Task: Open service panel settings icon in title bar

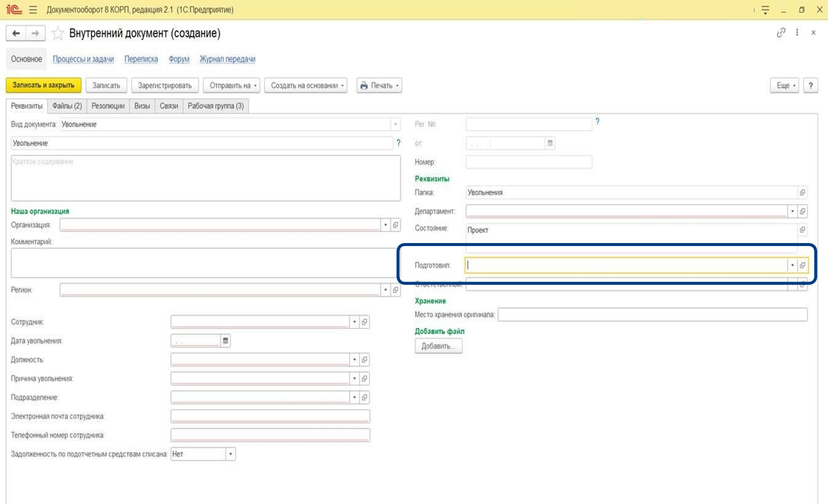Action: coord(765,10)
